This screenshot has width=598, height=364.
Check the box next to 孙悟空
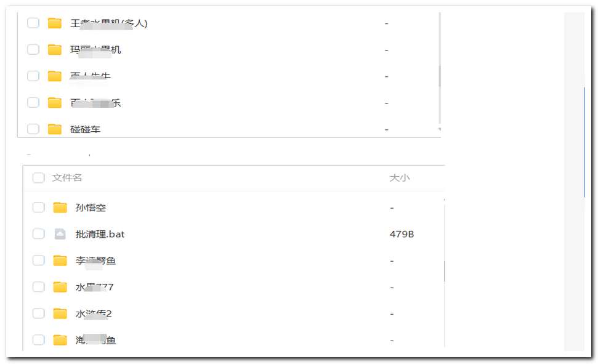click(38, 208)
